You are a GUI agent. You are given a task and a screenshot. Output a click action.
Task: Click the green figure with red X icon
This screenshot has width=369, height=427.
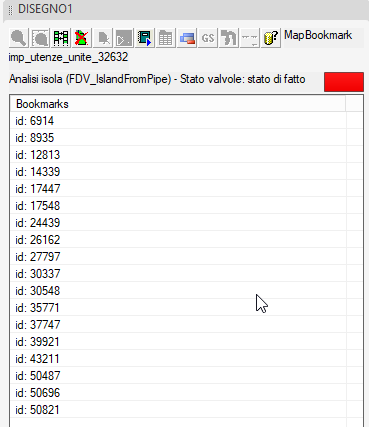82,38
